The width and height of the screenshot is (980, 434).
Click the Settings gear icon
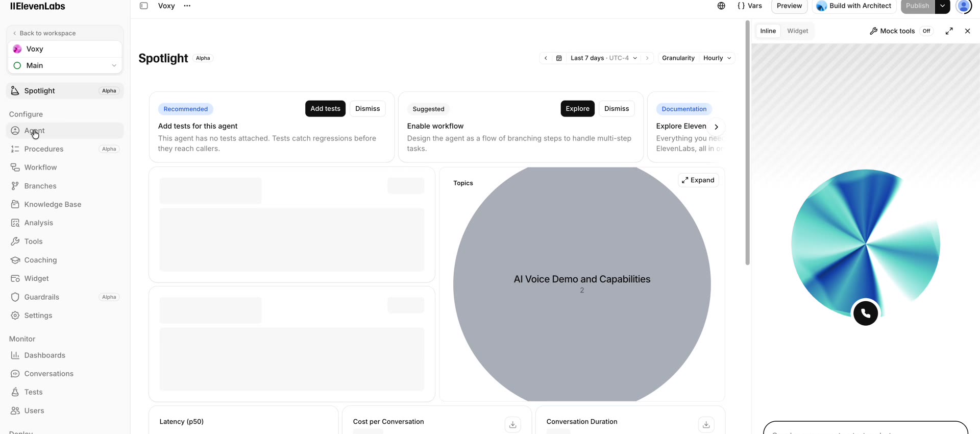tap(15, 316)
